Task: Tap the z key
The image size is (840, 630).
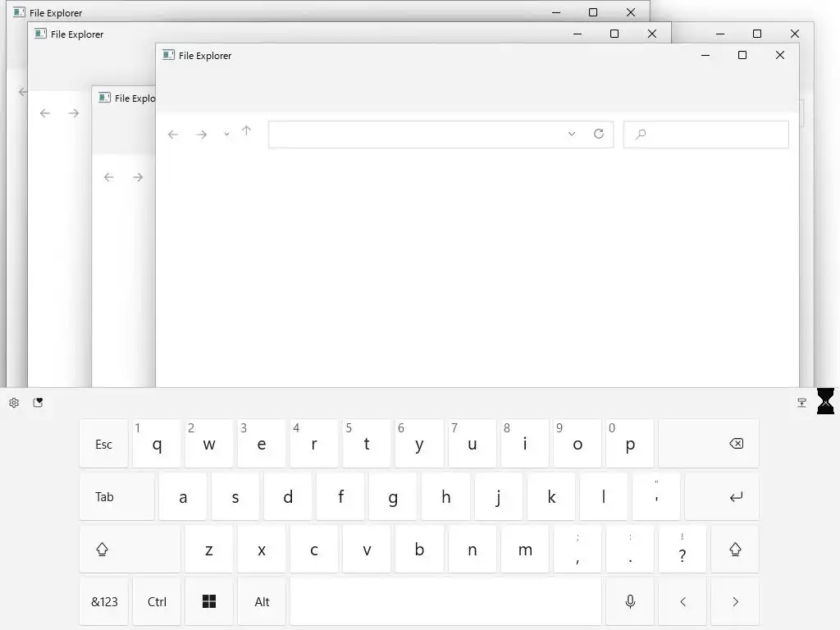Action: pos(209,549)
